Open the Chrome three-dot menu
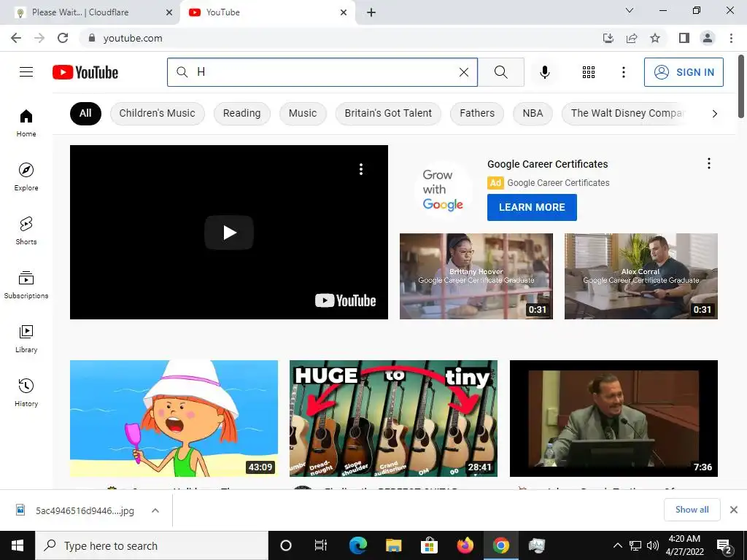This screenshot has width=747, height=560. click(x=731, y=38)
